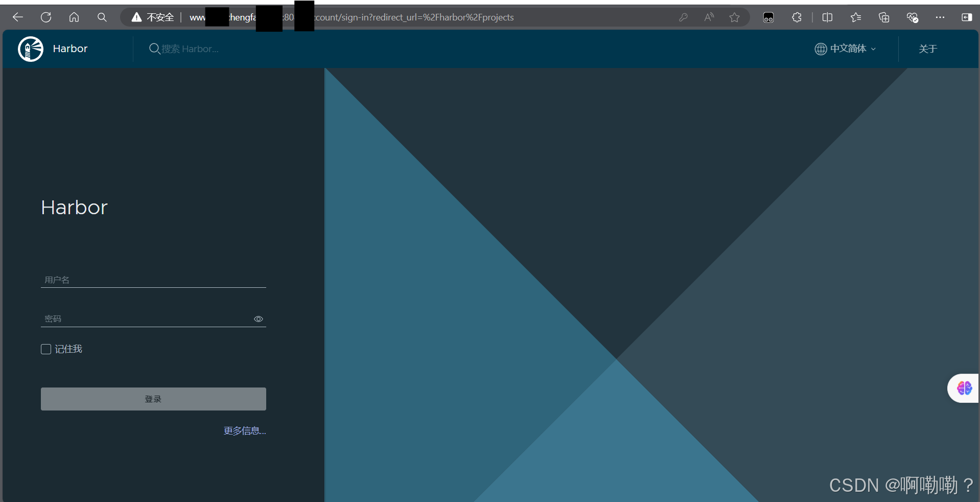Open the 更多信息... more info link
Screen dimensions: 980x502
point(245,431)
